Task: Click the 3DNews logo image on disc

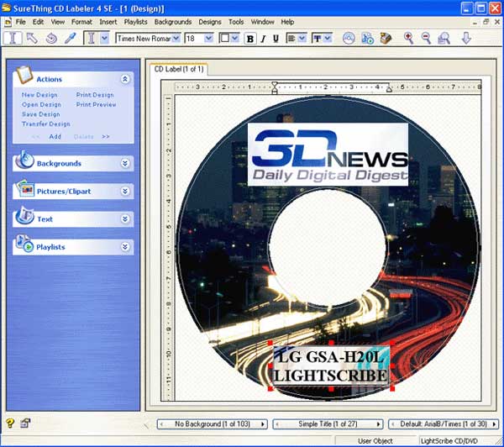Action: point(328,155)
